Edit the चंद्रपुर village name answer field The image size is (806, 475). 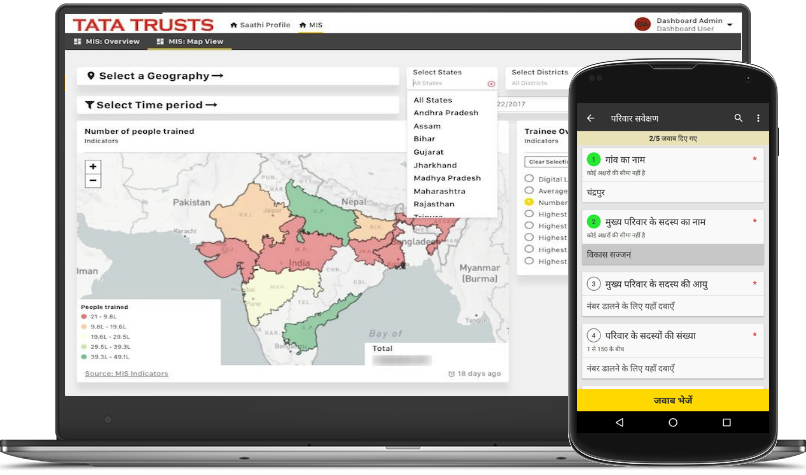coord(672,192)
